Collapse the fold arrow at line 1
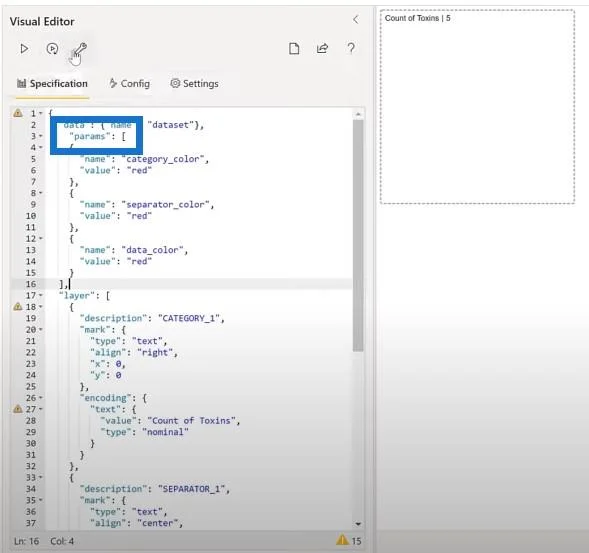 [x=41, y=113]
